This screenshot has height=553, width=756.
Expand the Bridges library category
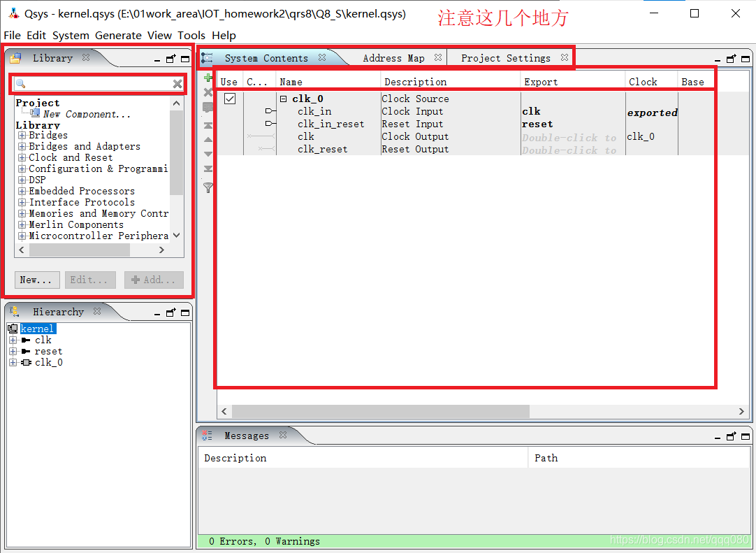pyautogui.click(x=22, y=135)
